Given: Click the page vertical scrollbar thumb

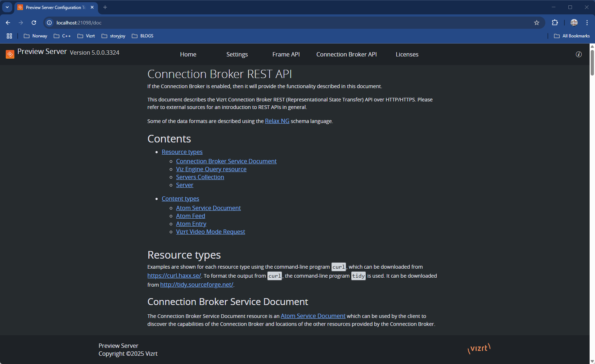Looking at the screenshot, I should (x=592, y=63).
